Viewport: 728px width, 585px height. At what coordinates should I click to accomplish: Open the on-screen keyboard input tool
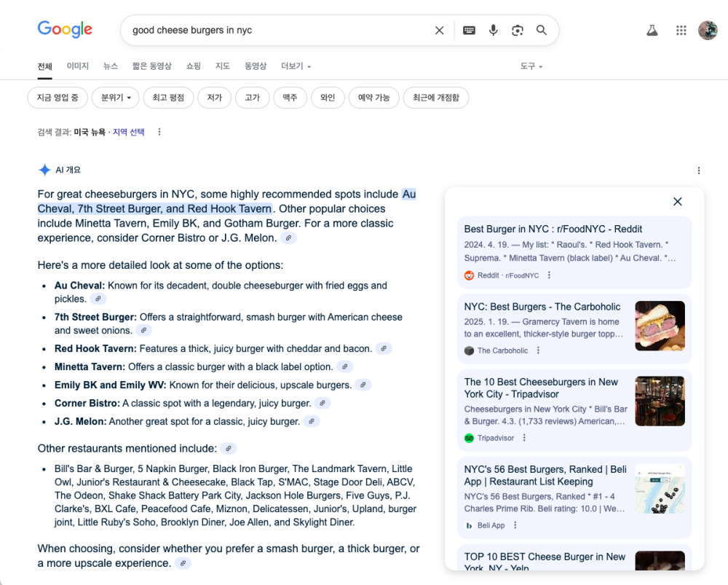click(469, 31)
